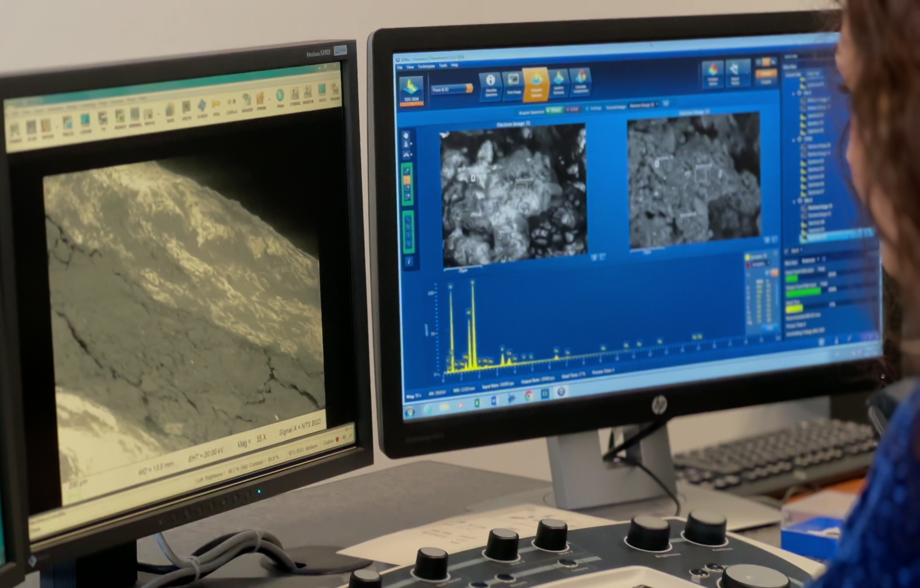Click the left electron image thumbnail
The height and width of the screenshot is (588, 920).
513,196
